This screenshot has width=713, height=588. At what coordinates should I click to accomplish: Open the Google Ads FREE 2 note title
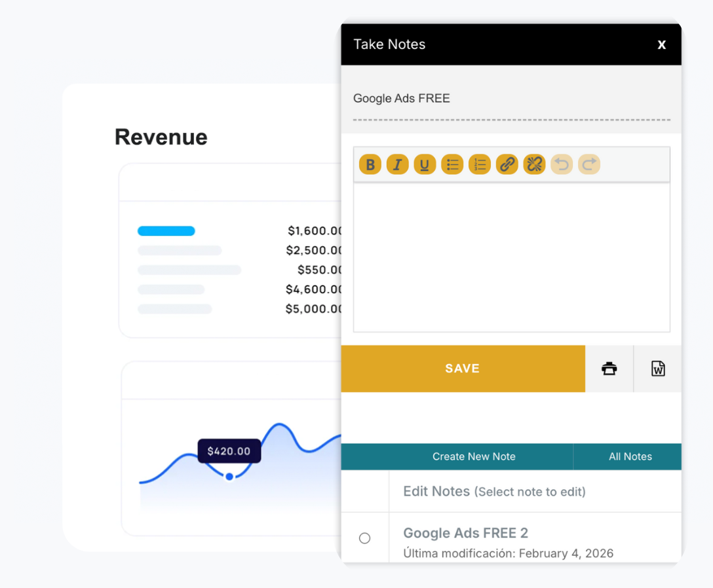tap(465, 533)
